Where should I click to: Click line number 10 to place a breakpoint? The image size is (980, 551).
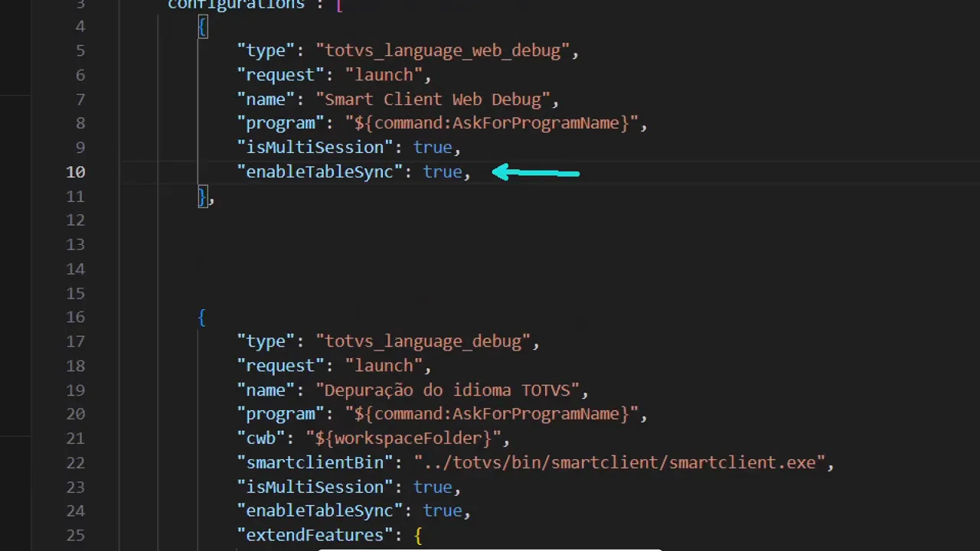pyautogui.click(x=76, y=171)
